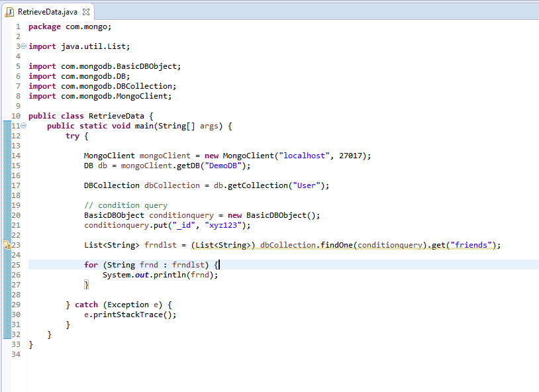The height and width of the screenshot is (392, 539).
Task: Click the "friends" string literal
Action: (471, 245)
